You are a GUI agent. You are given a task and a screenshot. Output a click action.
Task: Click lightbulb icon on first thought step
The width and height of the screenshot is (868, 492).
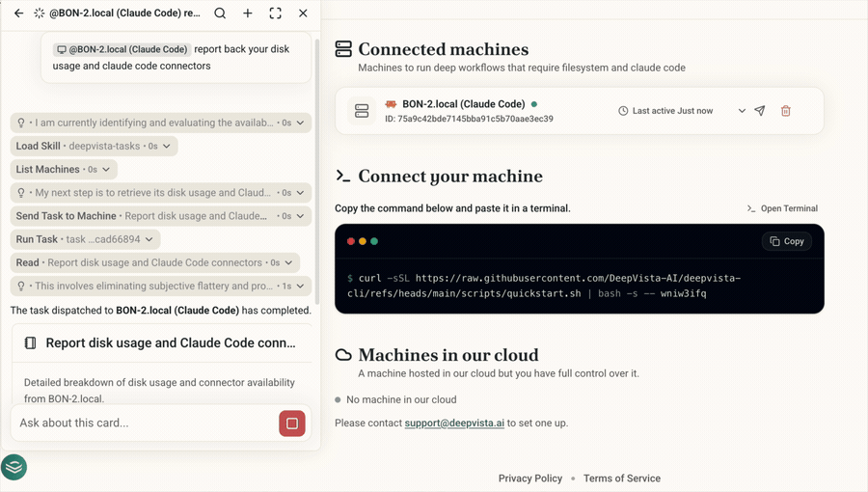point(21,123)
